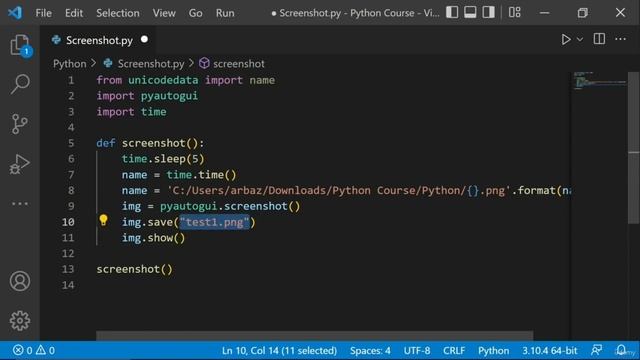Select language mode Python in status bar

(x=493, y=351)
